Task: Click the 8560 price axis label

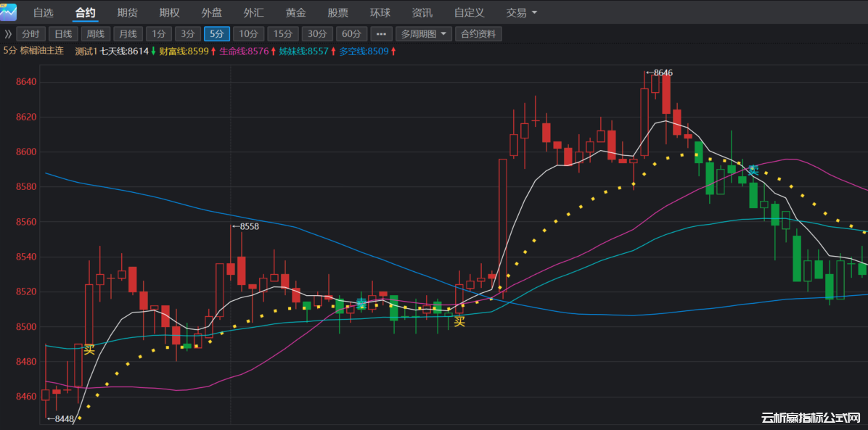Action: [25, 222]
